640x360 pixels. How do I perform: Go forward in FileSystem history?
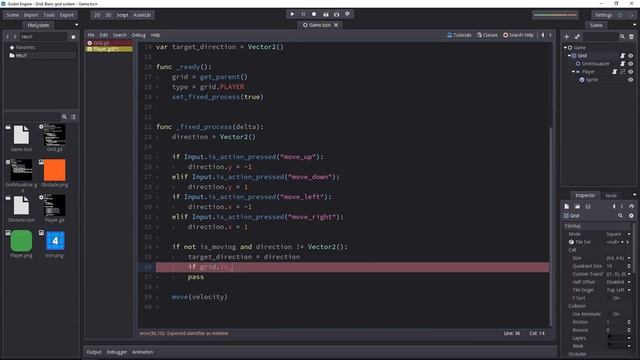coord(15,37)
